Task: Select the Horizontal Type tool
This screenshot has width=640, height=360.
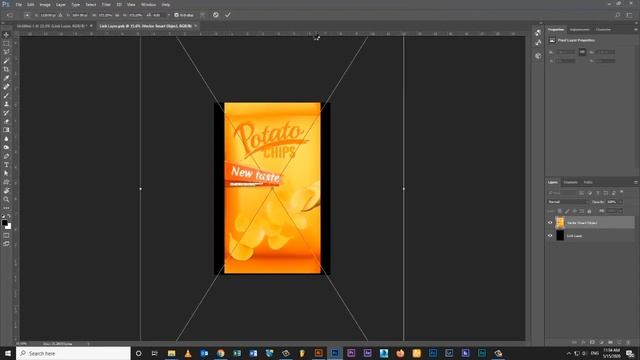Action: click(x=6, y=164)
